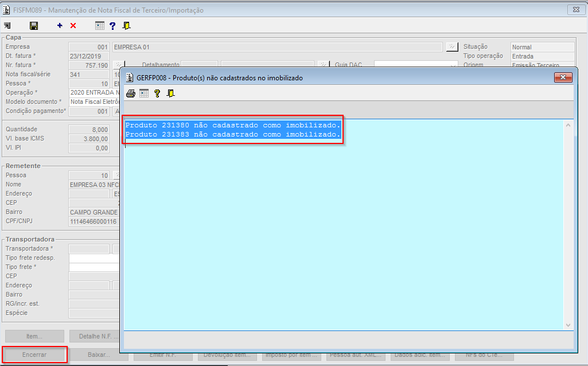Click the red X delete icon
This screenshot has height=366, width=588.
(x=73, y=25)
